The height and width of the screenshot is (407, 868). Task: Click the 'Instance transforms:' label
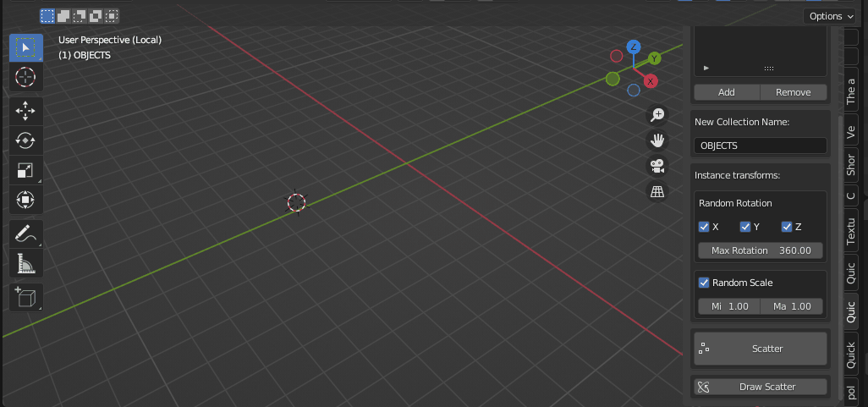click(738, 175)
